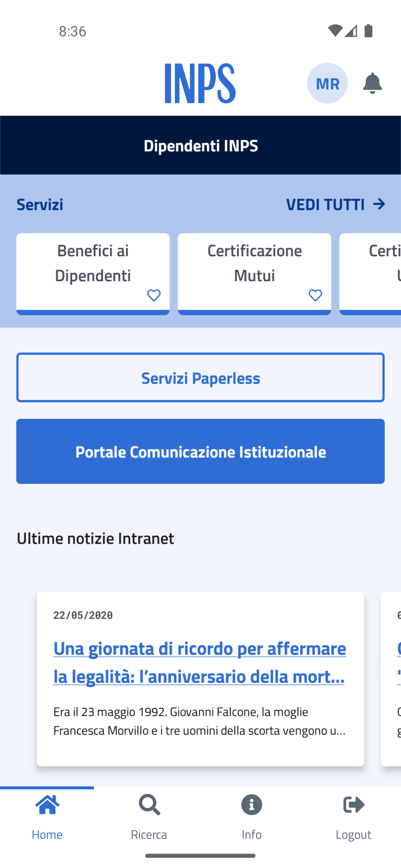Open the MR profile avatar
This screenshot has height=868, width=401.
[x=327, y=83]
